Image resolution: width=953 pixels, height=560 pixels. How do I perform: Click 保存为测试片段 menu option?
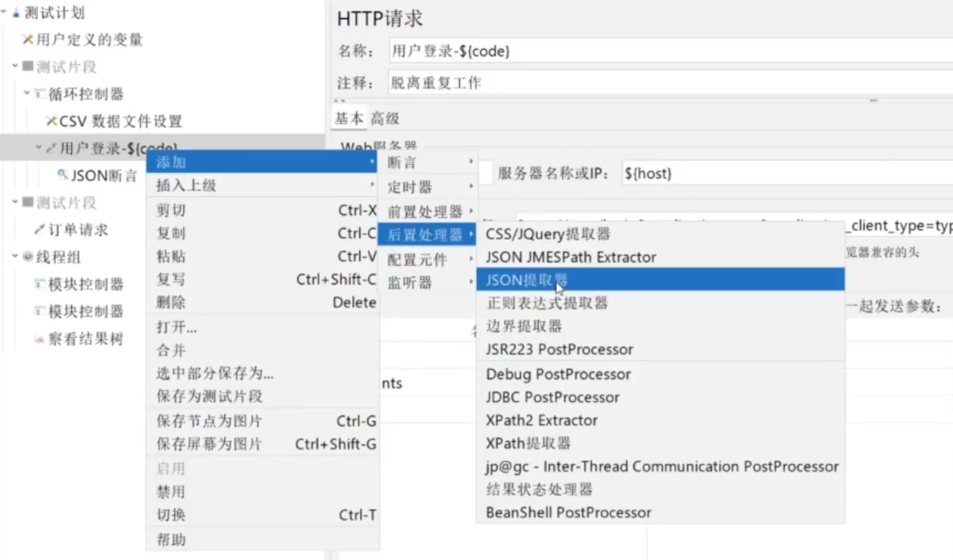(210, 397)
